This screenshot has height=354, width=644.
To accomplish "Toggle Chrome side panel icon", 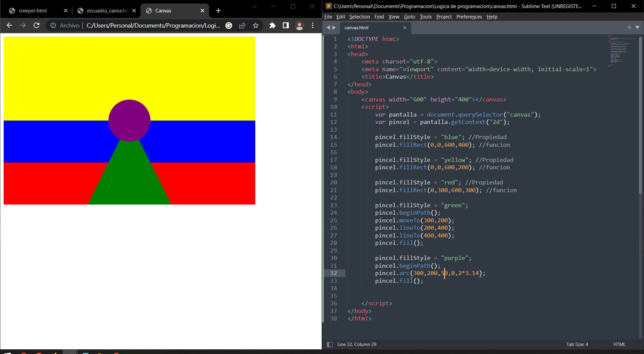I will click(x=286, y=26).
